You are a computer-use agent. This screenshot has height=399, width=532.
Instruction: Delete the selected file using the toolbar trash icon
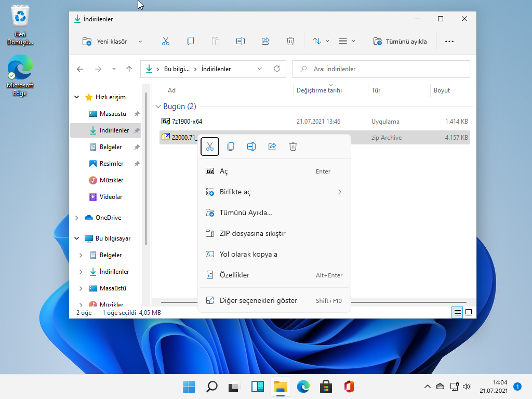(290, 41)
